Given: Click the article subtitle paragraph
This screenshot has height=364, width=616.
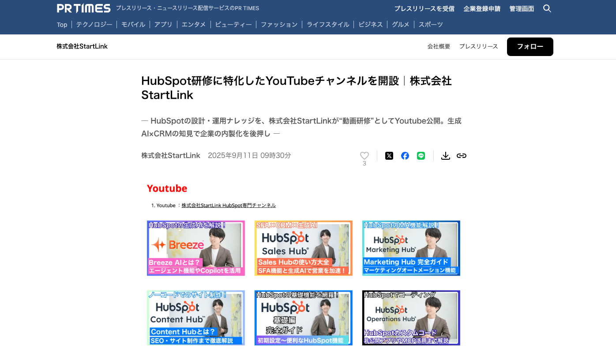Looking at the screenshot, I should coord(301,127).
